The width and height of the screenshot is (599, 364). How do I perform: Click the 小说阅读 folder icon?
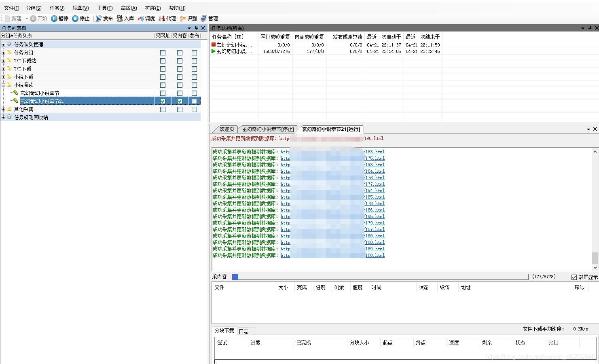pyautogui.click(x=9, y=85)
